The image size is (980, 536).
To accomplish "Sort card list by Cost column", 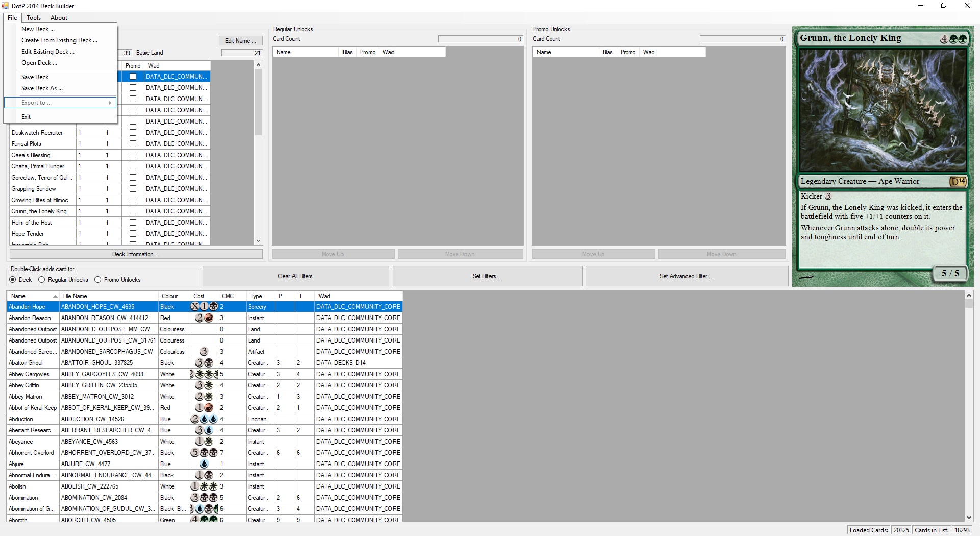I will [x=204, y=296].
